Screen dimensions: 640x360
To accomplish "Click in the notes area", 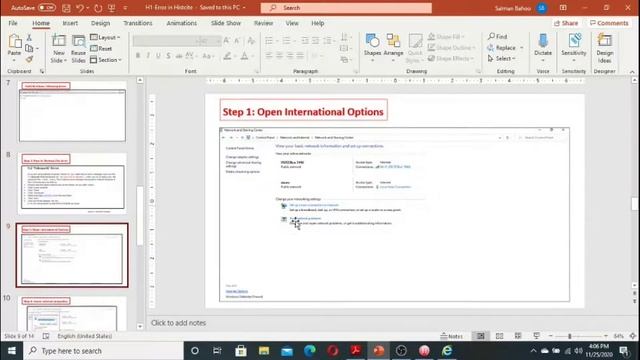I will [388, 323].
